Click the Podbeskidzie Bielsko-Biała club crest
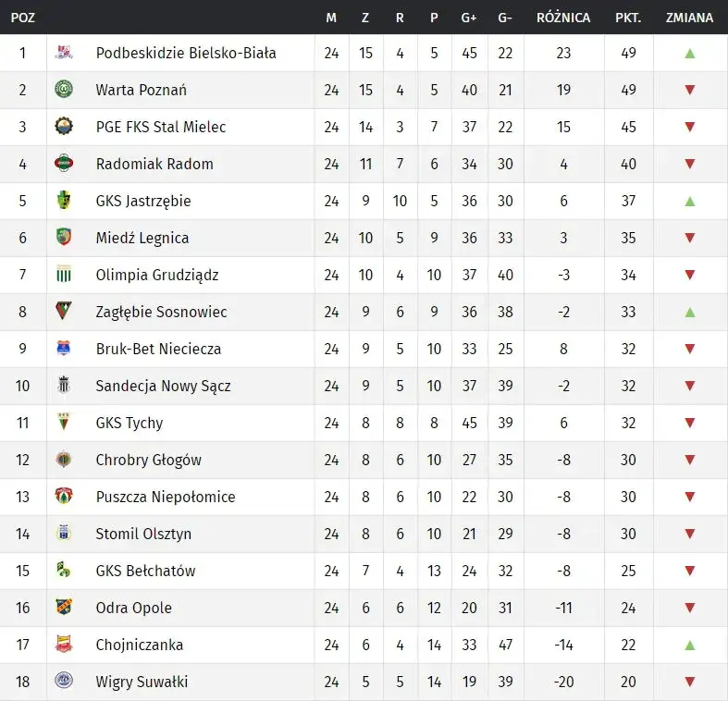The width and height of the screenshot is (728, 701). coord(63,53)
